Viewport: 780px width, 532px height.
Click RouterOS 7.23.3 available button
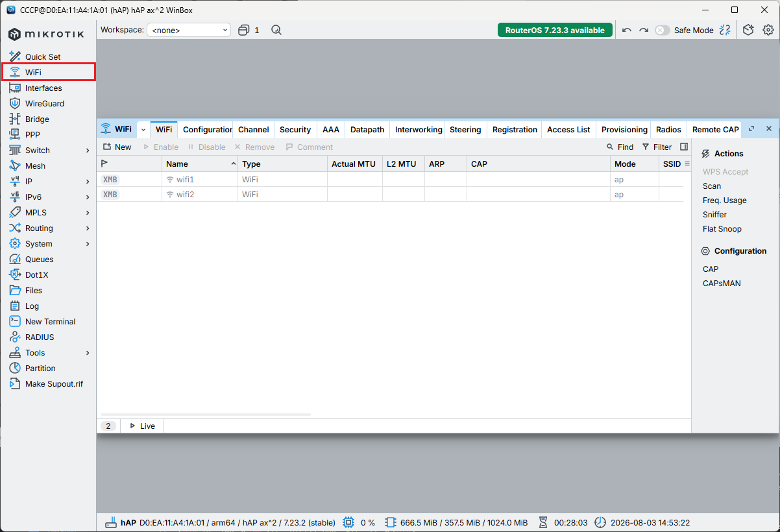click(x=555, y=30)
